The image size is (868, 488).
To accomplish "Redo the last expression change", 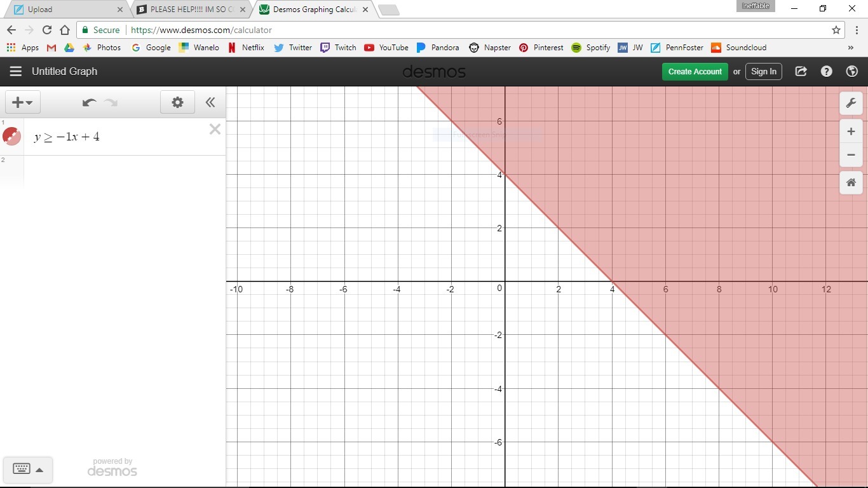I will [x=111, y=102].
